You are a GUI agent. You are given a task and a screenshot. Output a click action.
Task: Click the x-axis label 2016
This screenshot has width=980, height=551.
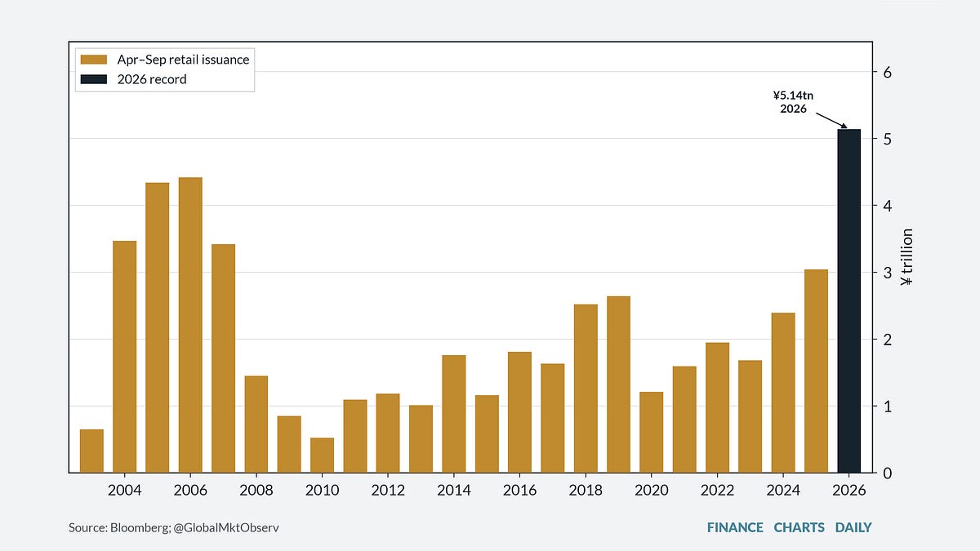519,490
